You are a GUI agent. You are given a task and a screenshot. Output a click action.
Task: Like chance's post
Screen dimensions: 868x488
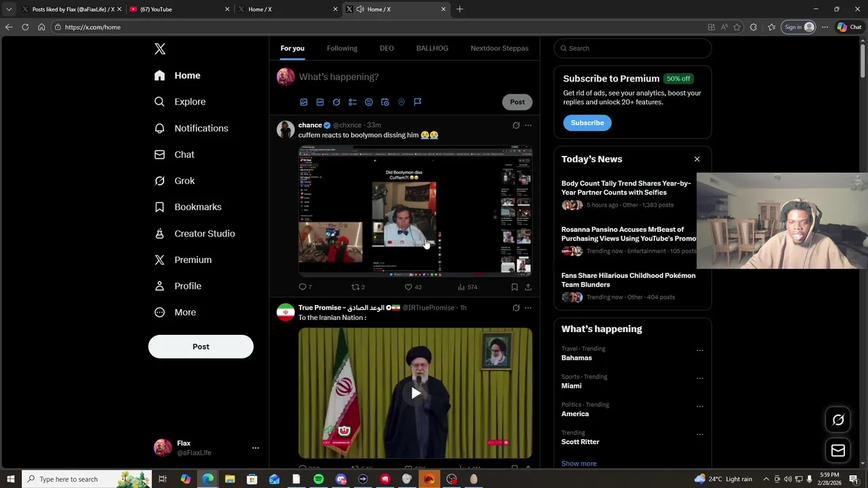click(413, 287)
